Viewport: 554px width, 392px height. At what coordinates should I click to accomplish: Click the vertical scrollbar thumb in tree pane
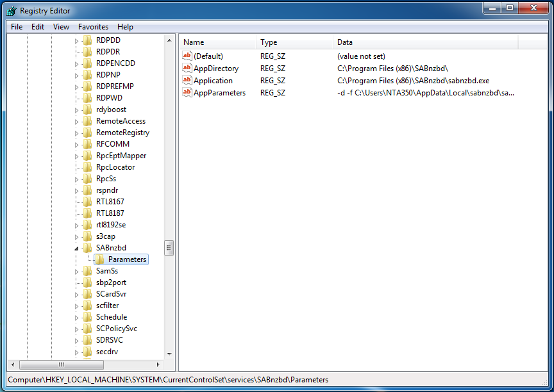(169, 248)
